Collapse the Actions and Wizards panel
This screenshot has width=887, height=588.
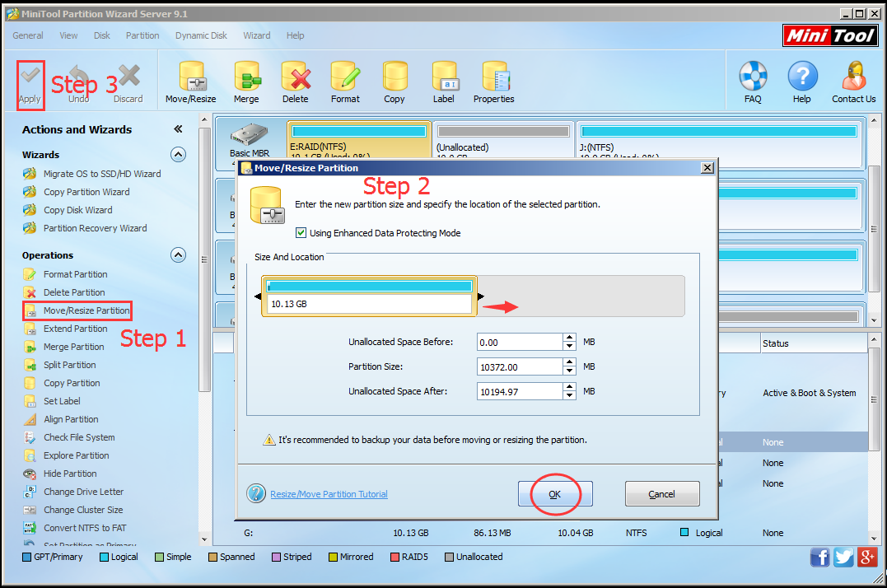coord(178,129)
